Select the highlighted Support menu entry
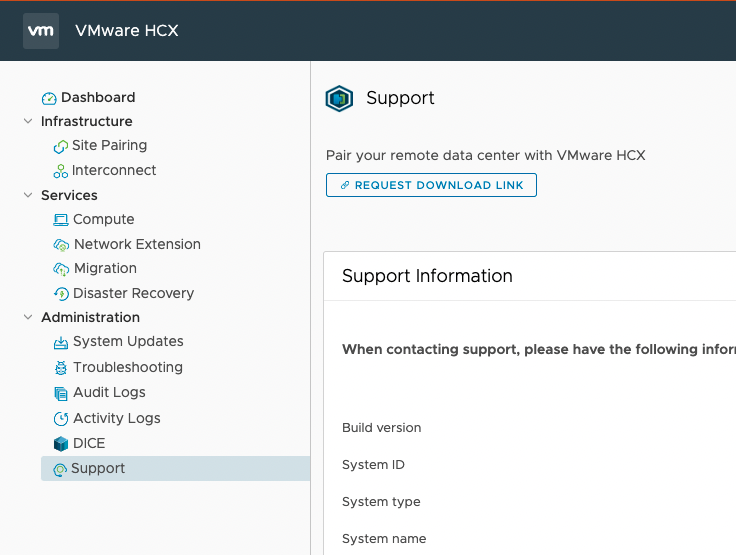This screenshot has height=555, width=736. pos(176,469)
